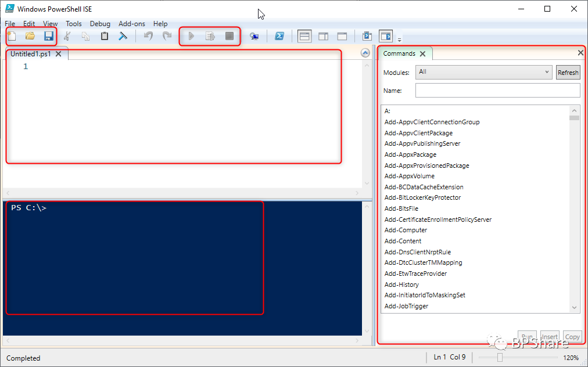This screenshot has height=367, width=588.
Task: Stop operation with the Stop square icon
Action: (x=230, y=36)
